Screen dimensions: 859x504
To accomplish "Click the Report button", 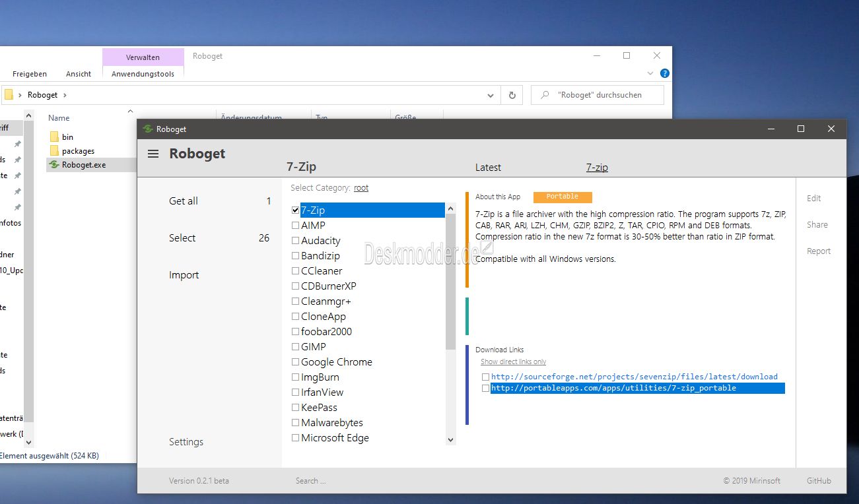I will (x=819, y=251).
